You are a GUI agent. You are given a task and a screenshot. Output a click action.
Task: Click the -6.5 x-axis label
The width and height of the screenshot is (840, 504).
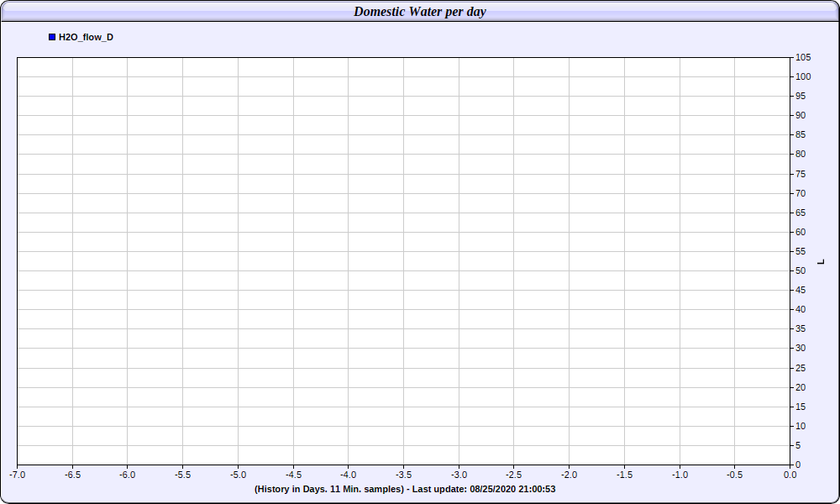pyautogui.click(x=73, y=475)
